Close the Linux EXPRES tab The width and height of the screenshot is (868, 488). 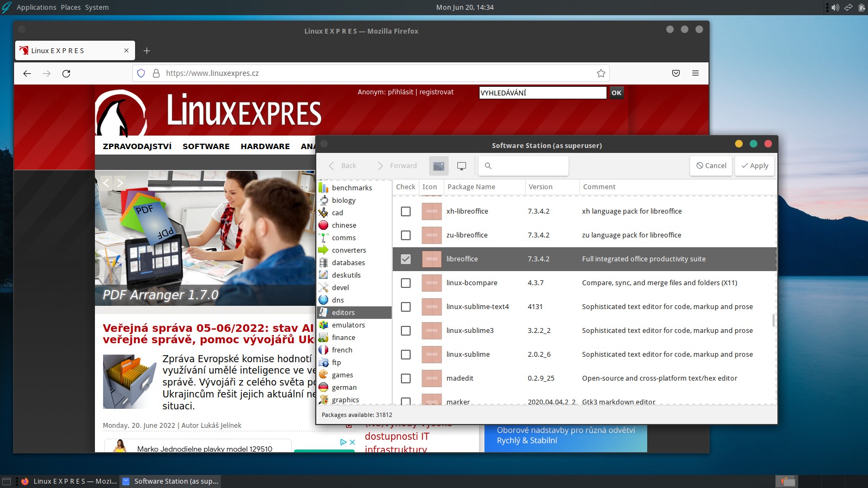pos(126,50)
